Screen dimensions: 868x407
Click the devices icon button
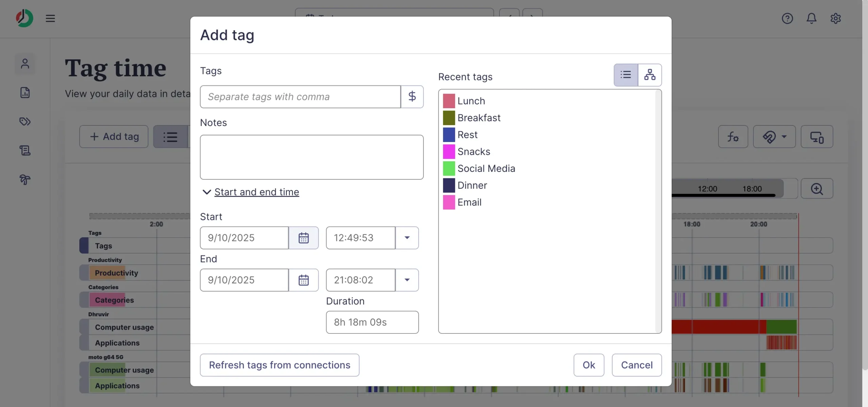(x=817, y=137)
